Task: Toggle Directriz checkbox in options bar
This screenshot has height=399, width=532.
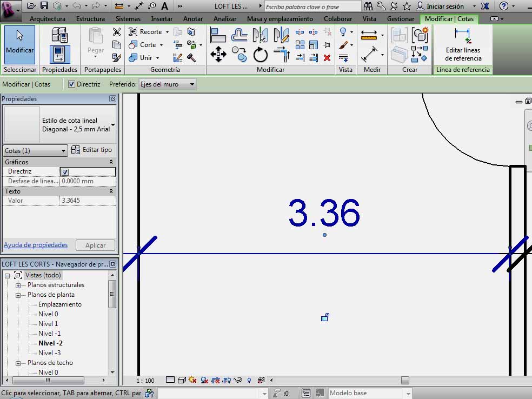Action: point(71,84)
